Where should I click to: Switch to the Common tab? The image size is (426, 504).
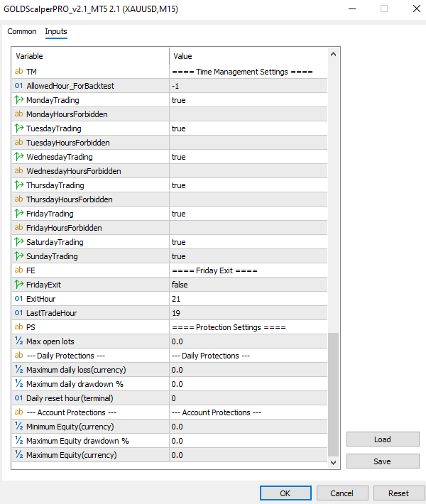pos(22,31)
